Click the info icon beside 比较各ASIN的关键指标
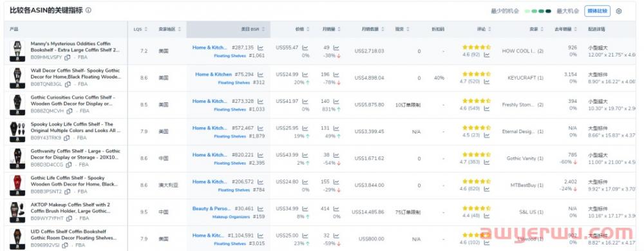644x251 pixels. click(x=88, y=10)
